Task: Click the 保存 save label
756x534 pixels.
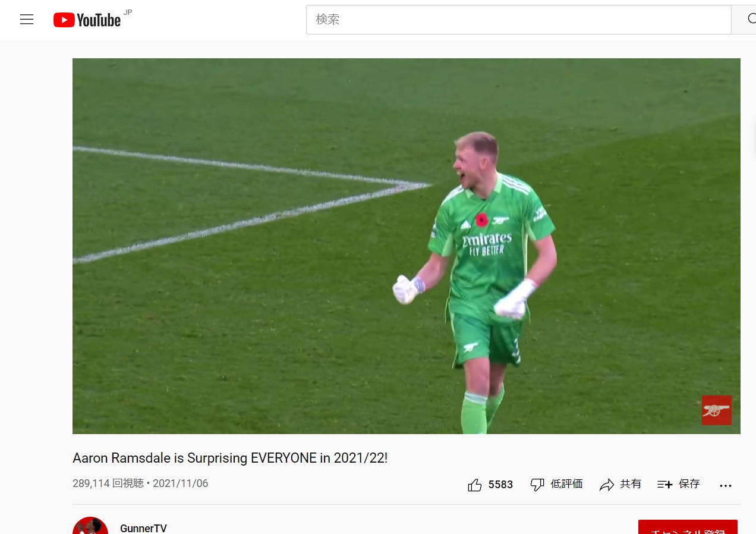Action: tap(689, 484)
